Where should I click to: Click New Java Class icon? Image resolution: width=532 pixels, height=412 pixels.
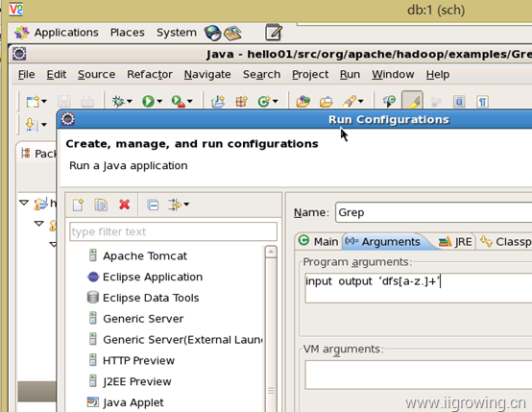click(x=264, y=101)
